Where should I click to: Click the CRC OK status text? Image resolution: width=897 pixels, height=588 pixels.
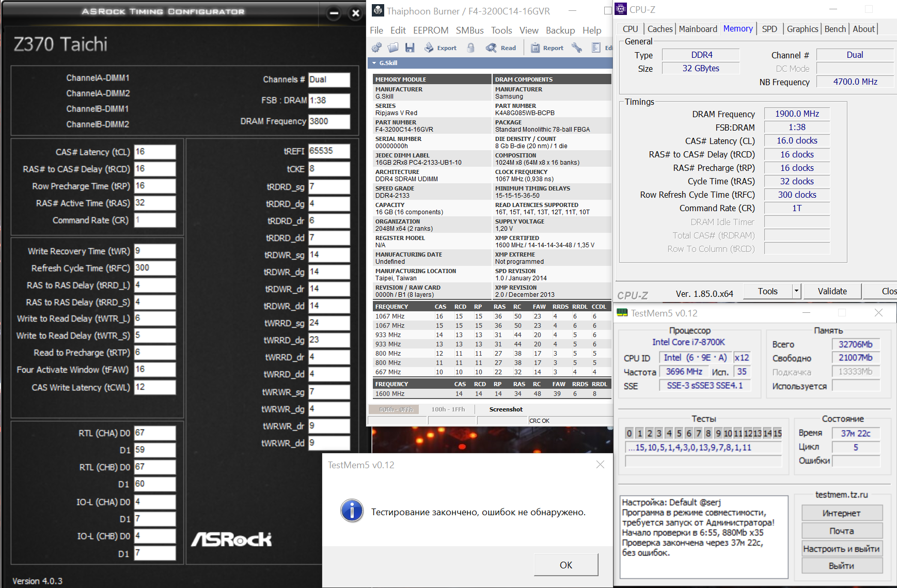[x=539, y=421]
